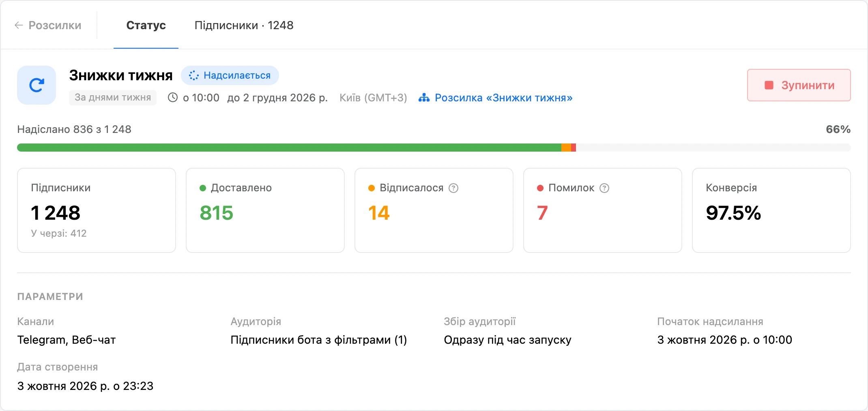The width and height of the screenshot is (868, 411).
Task: Click the Помилок count 7
Action: point(542,213)
